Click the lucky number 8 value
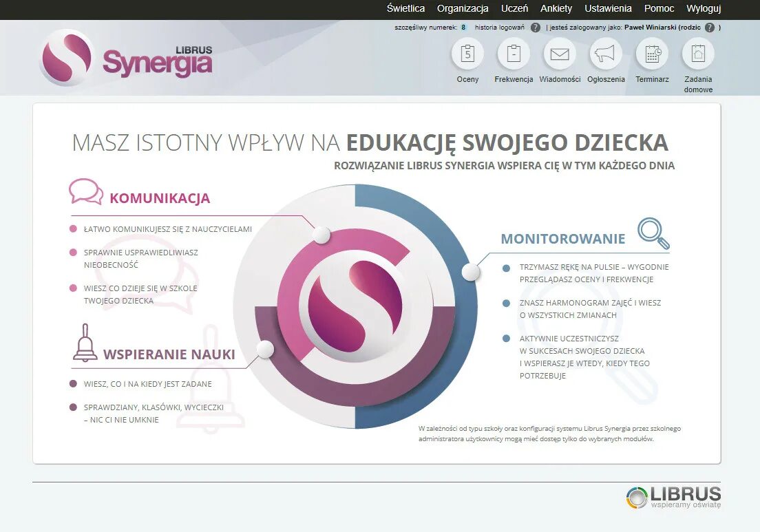 coord(463,28)
